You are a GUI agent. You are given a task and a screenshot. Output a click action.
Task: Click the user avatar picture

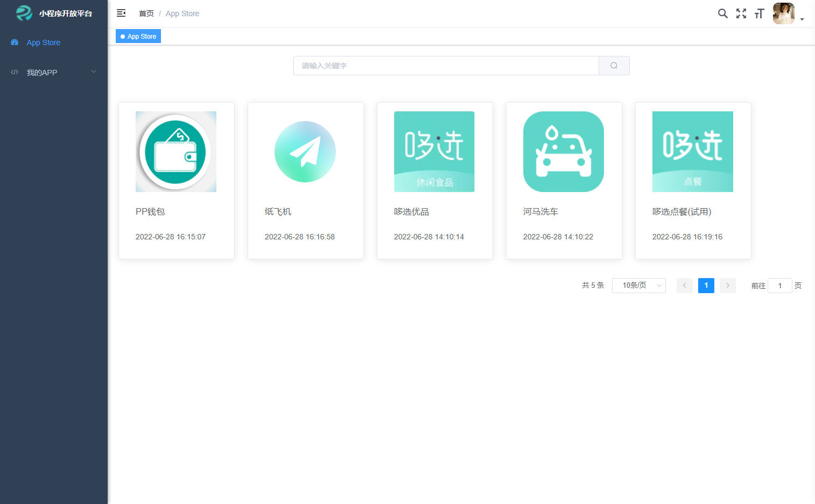point(784,13)
